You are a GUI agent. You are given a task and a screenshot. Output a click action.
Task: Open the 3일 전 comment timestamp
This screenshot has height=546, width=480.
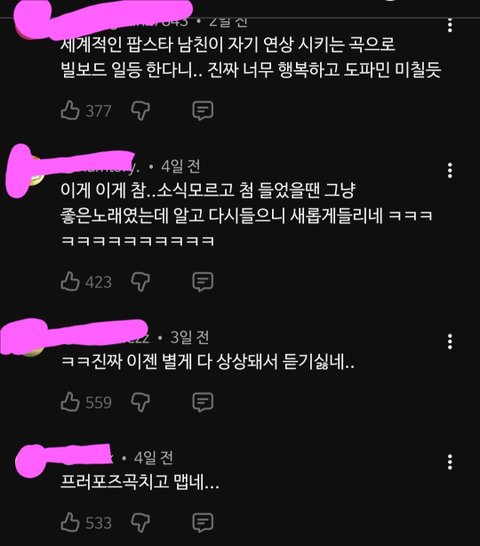coord(189,337)
